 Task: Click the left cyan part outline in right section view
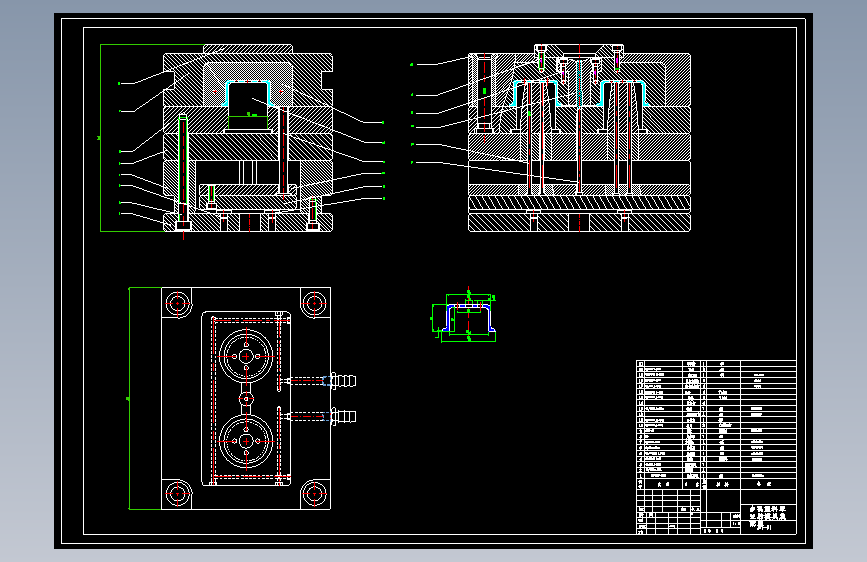[536, 93]
